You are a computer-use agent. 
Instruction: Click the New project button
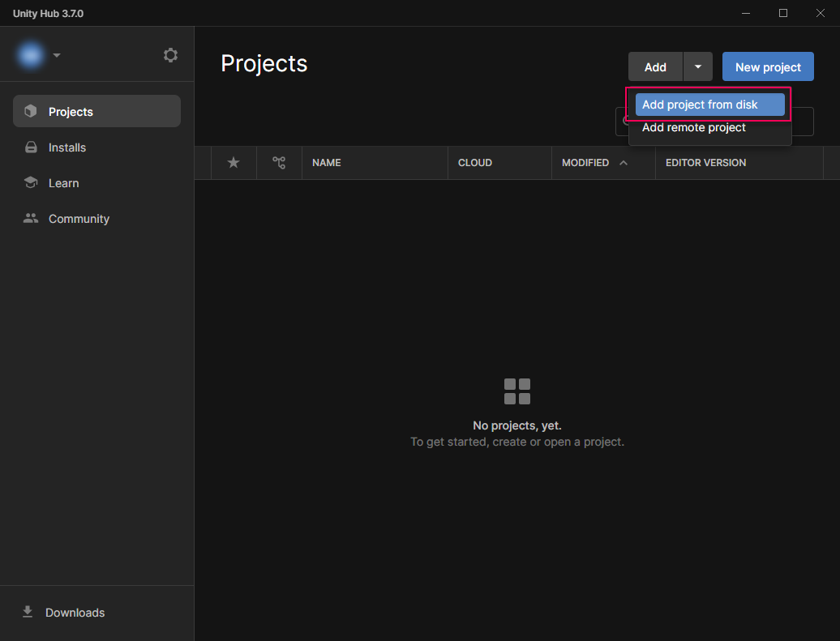tap(768, 67)
